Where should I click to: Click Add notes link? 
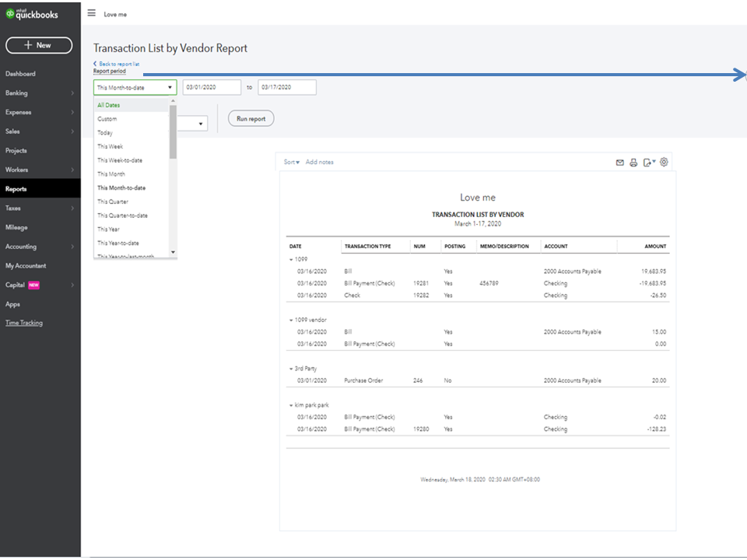319,162
